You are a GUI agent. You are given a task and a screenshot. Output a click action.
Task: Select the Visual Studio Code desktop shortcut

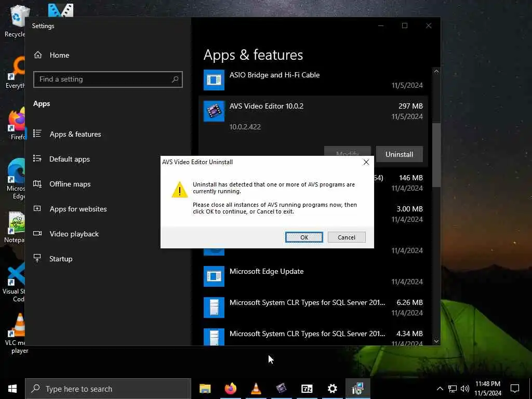point(14,282)
